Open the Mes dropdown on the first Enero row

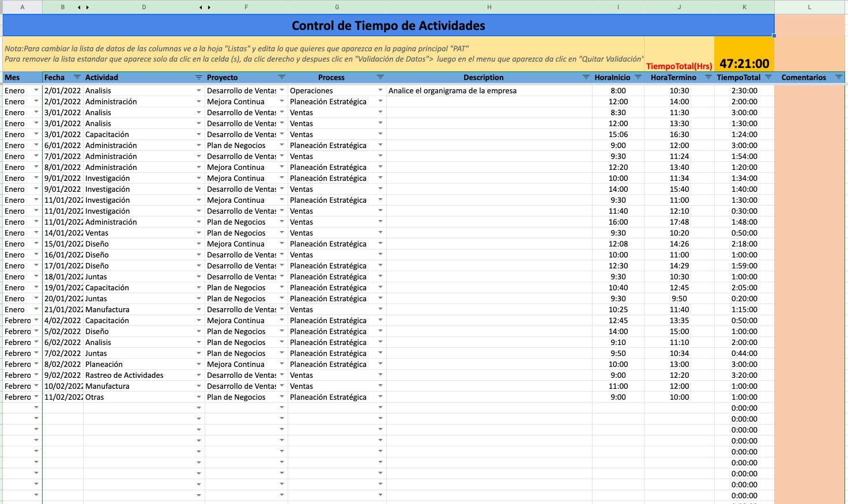(x=36, y=90)
